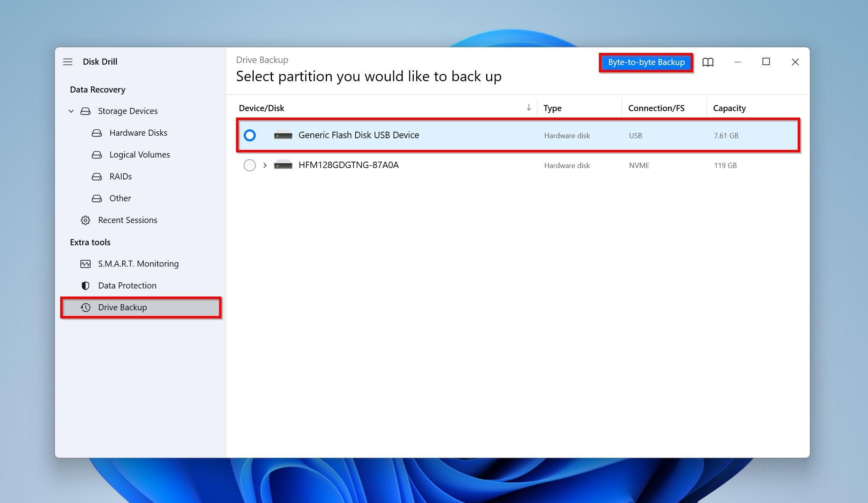This screenshot has width=868, height=503.
Task: Sort by Capacity column header
Action: point(729,108)
